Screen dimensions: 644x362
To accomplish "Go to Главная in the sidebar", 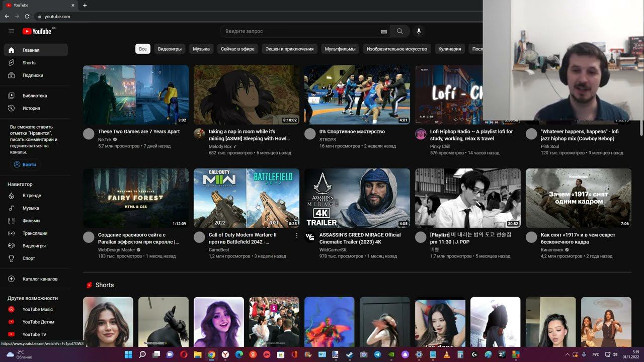I will [x=35, y=50].
